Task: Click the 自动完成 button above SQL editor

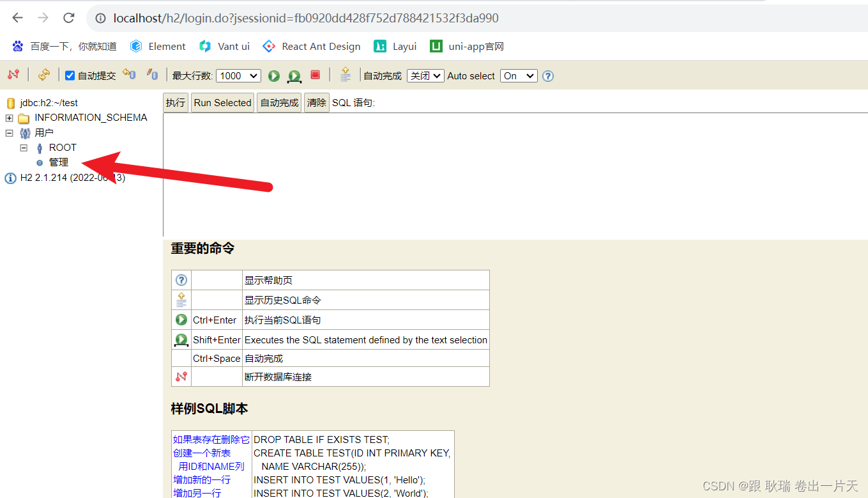Action: pos(279,102)
